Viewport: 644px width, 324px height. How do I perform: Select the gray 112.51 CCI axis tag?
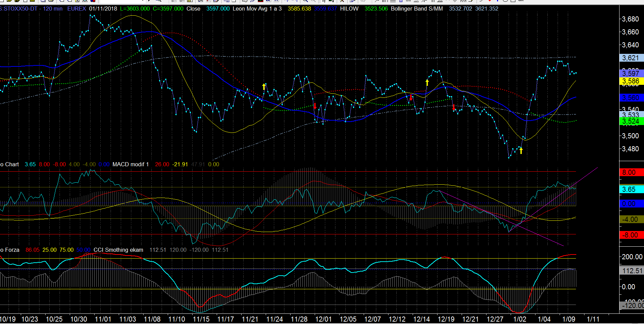(x=632, y=271)
